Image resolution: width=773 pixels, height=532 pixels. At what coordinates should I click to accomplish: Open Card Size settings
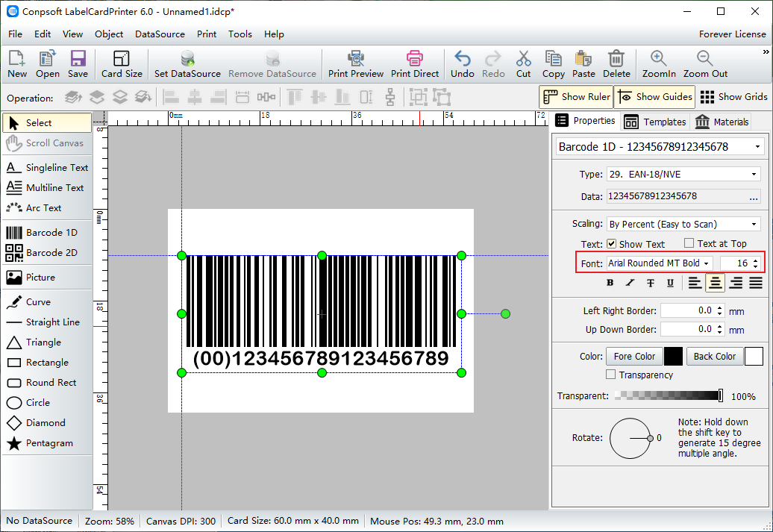click(122, 64)
